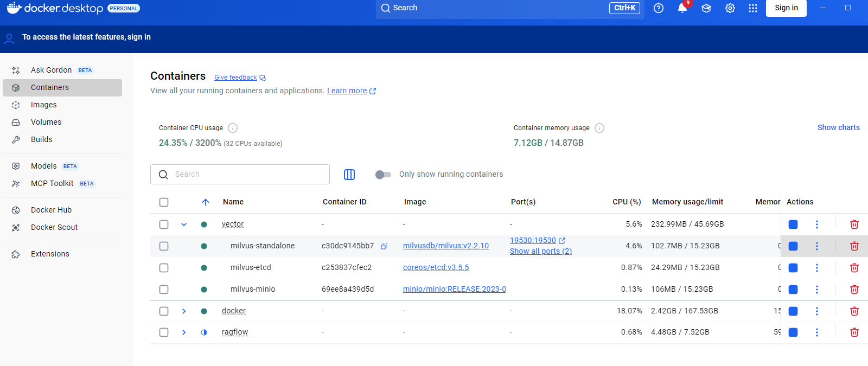Delete the ragflow stack
Image resolution: width=868 pixels, height=366 pixels.
tap(854, 332)
